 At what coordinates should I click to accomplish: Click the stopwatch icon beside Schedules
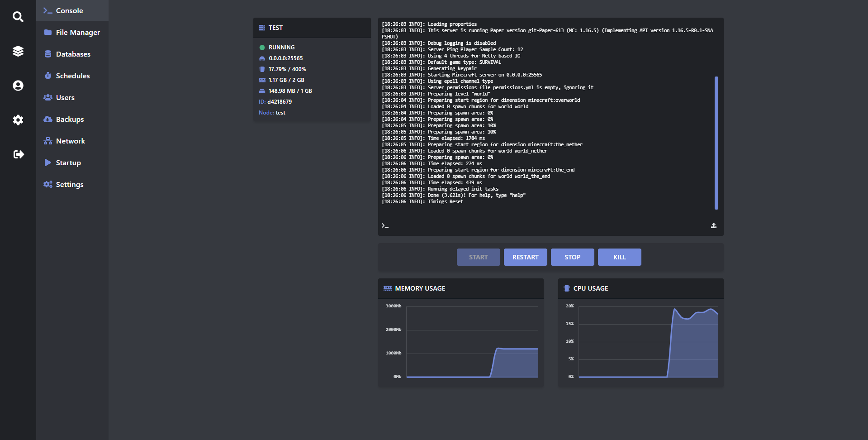48,76
